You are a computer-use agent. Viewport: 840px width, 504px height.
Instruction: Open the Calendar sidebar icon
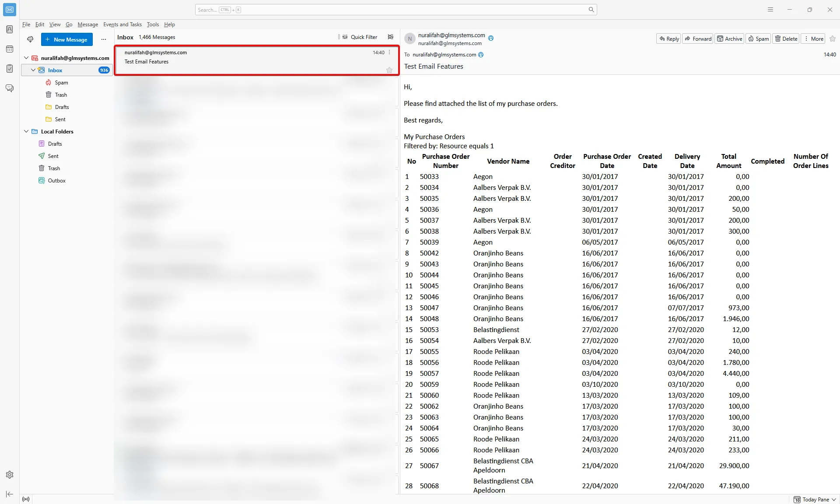pyautogui.click(x=10, y=49)
